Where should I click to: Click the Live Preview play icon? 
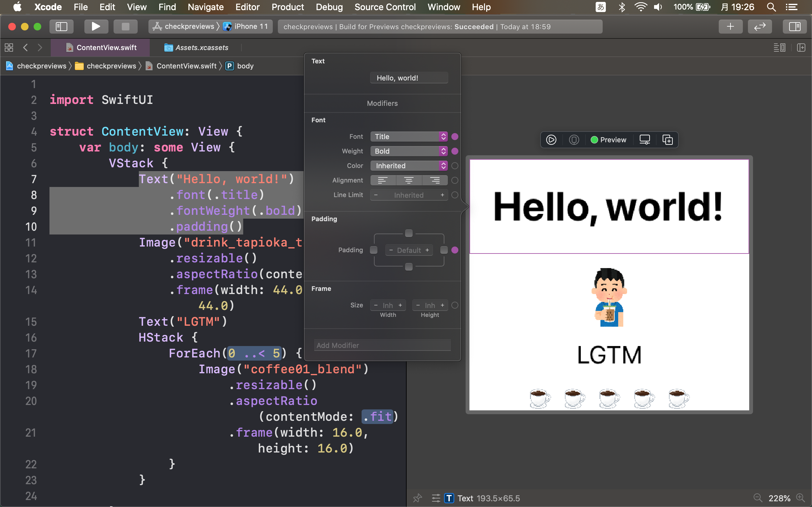551,139
